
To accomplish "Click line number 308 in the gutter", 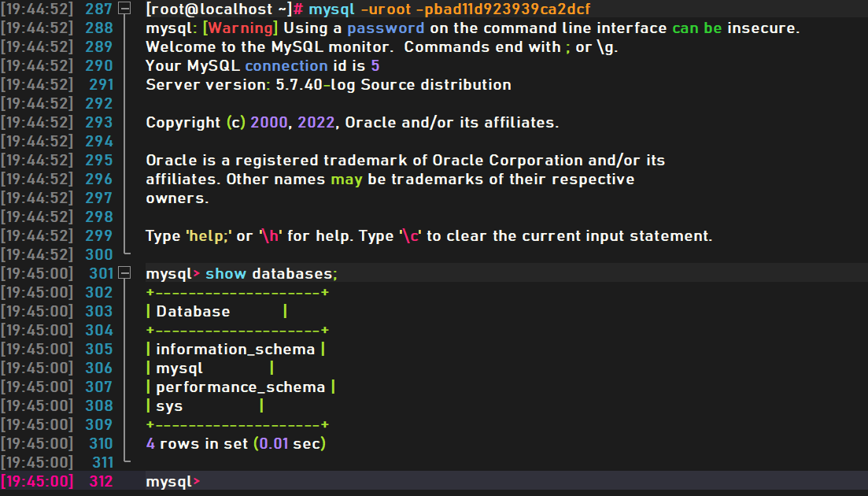I will (x=98, y=405).
